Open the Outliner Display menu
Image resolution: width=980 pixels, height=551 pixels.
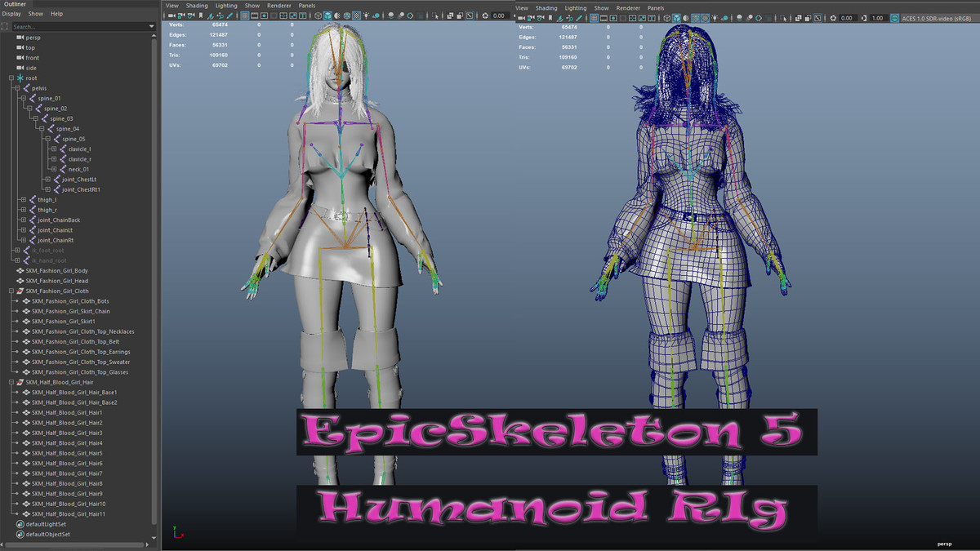(x=11, y=14)
